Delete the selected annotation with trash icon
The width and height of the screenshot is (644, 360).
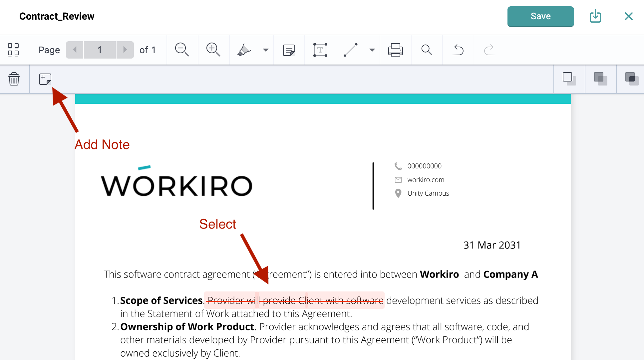pos(14,79)
